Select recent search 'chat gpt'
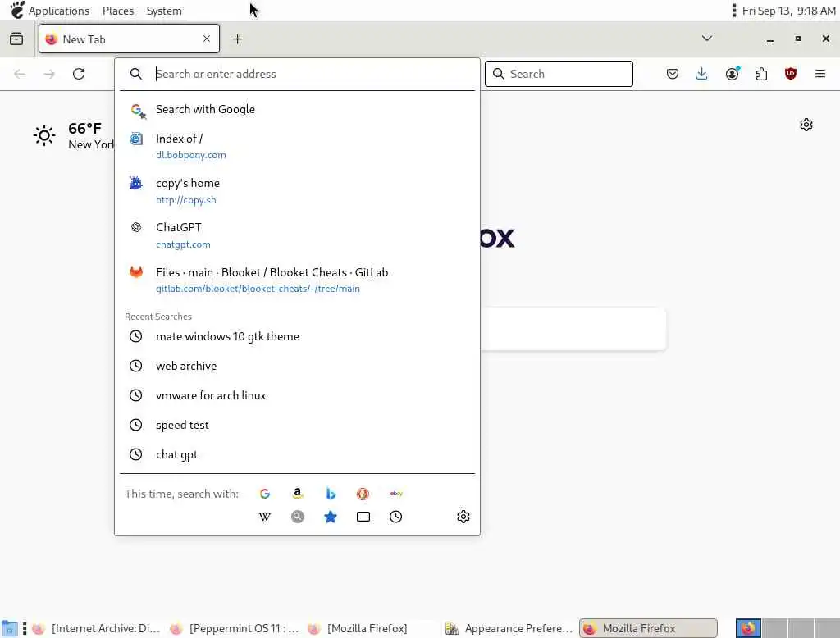Screen dimensions: 840x638 [297, 454]
